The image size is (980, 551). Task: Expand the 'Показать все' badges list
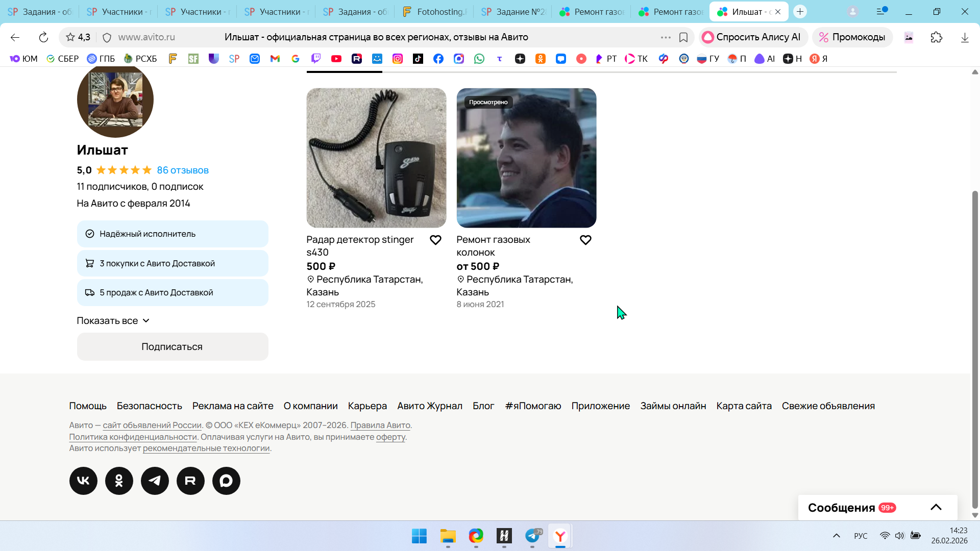tap(113, 321)
